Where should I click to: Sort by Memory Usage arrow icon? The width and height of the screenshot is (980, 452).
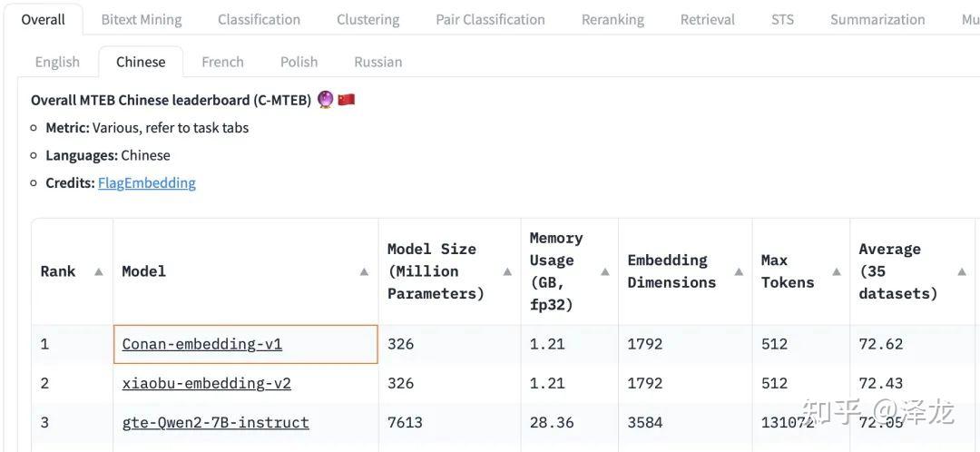604,271
